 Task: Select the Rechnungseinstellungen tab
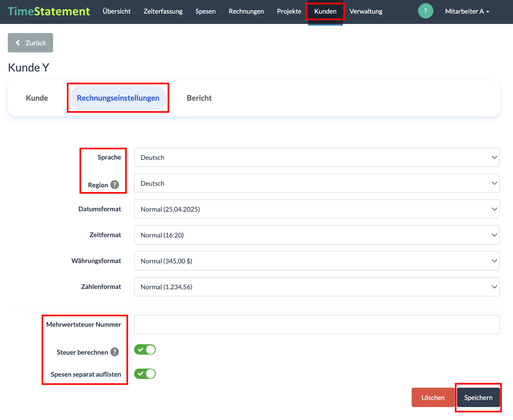pos(118,98)
